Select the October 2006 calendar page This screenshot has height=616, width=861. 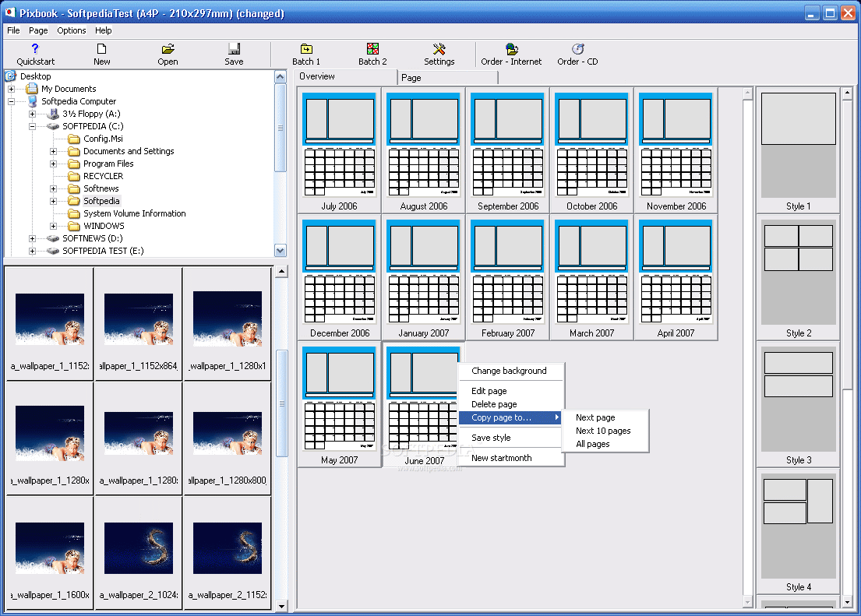592,150
